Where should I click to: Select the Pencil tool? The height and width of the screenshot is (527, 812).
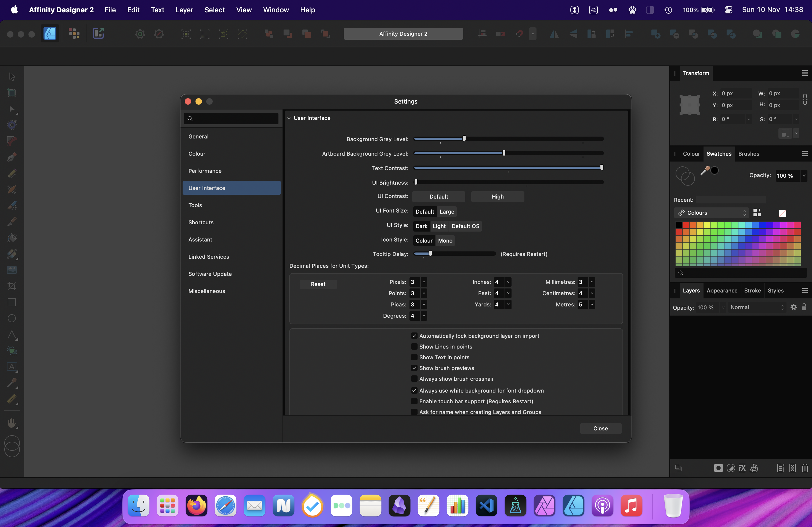(12, 173)
